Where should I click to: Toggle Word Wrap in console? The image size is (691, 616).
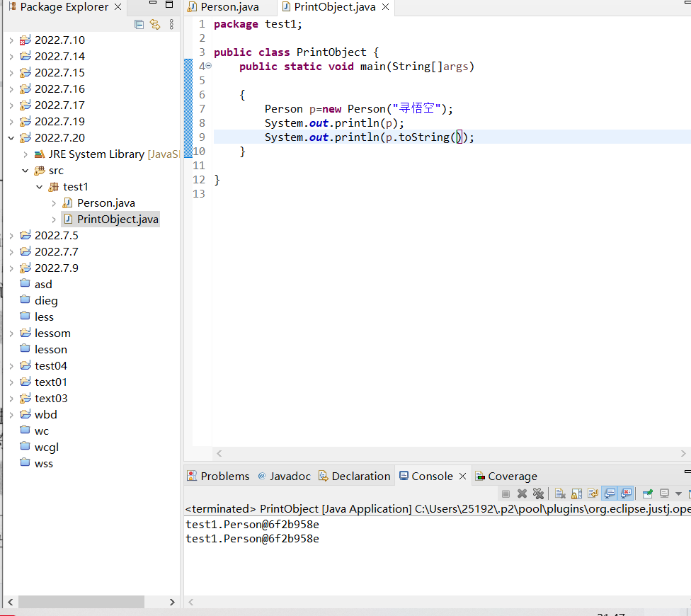click(593, 494)
